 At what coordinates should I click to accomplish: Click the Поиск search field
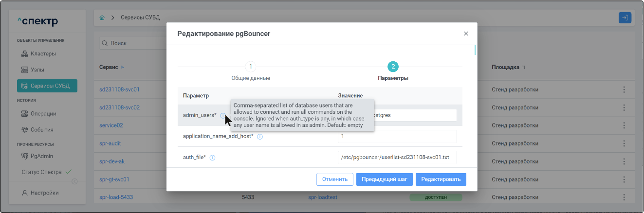(132, 43)
